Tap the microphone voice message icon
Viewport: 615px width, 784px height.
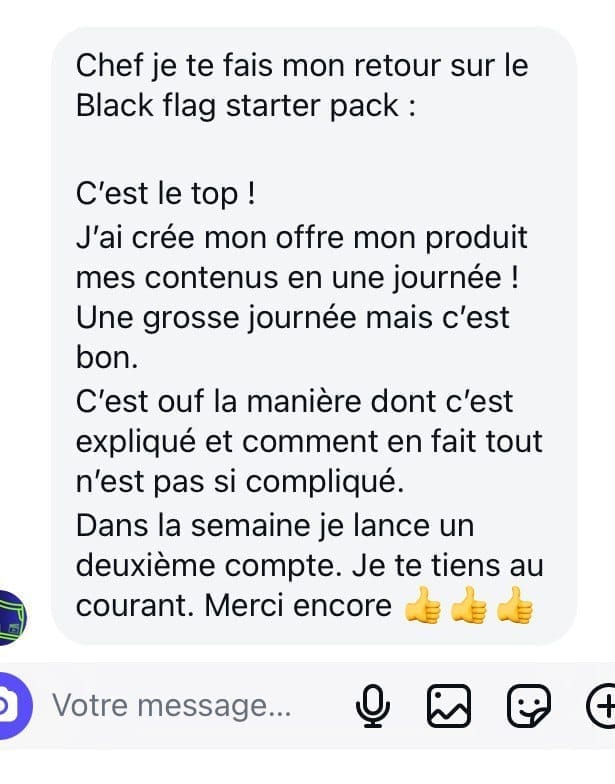point(373,706)
